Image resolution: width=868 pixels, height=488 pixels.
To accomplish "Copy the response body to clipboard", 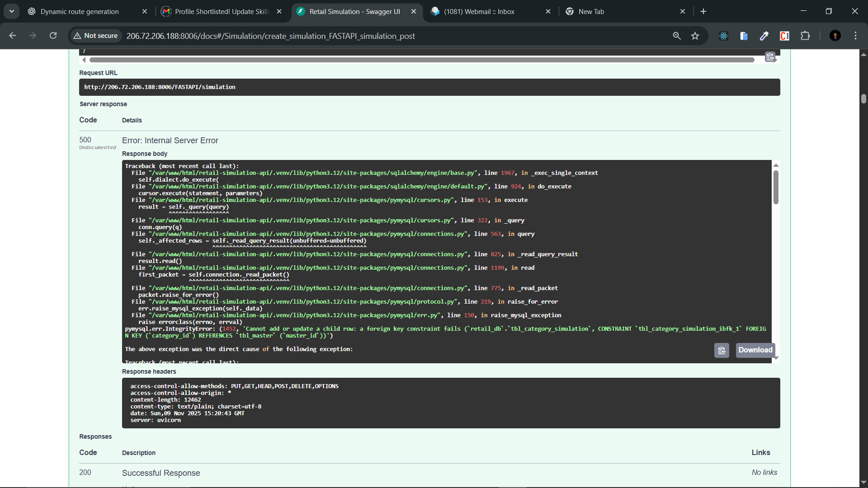I will click(722, 350).
